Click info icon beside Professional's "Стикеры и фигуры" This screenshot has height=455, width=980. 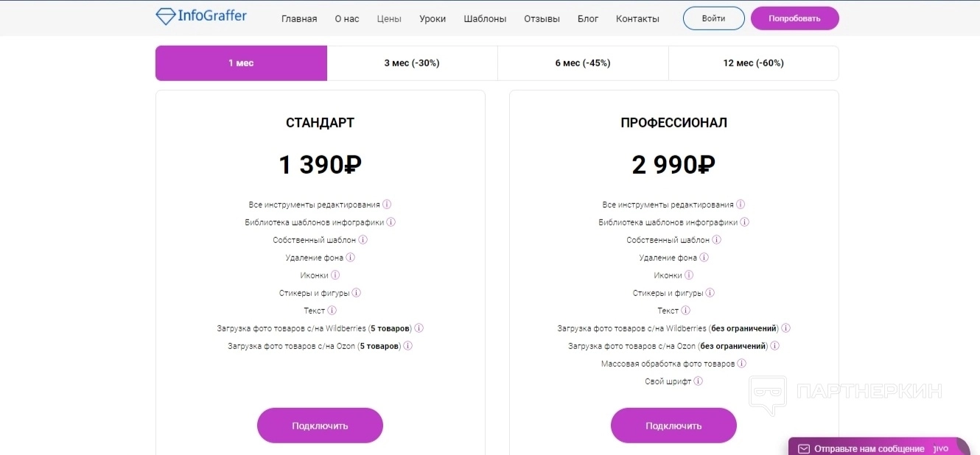pyautogui.click(x=710, y=293)
